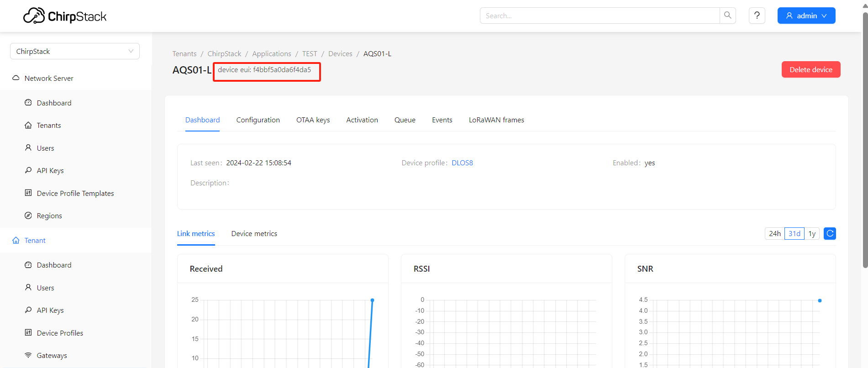Screen dimensions: 868x368
Task: Select the device Dashboard tab
Action: click(x=202, y=120)
